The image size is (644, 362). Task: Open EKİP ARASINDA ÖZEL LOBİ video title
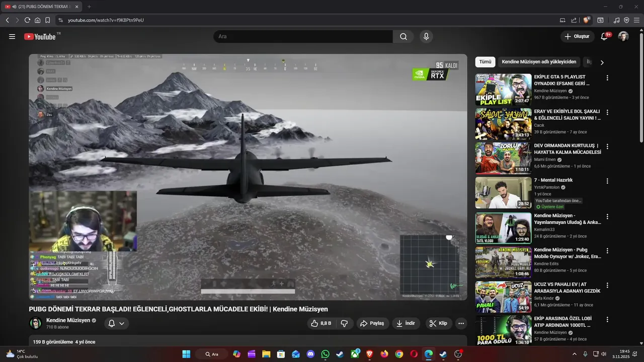point(562,322)
